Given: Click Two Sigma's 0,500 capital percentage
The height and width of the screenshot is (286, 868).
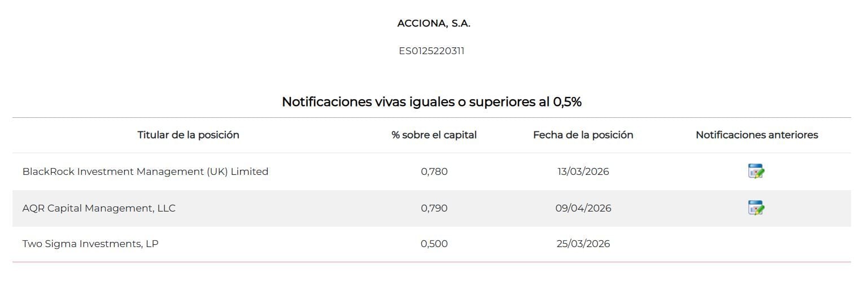Looking at the screenshot, I should tap(434, 244).
